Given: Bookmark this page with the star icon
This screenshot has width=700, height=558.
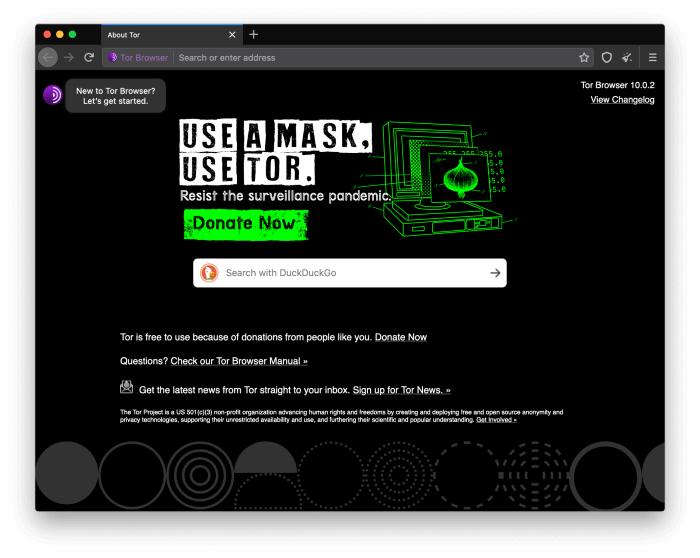Looking at the screenshot, I should [584, 58].
